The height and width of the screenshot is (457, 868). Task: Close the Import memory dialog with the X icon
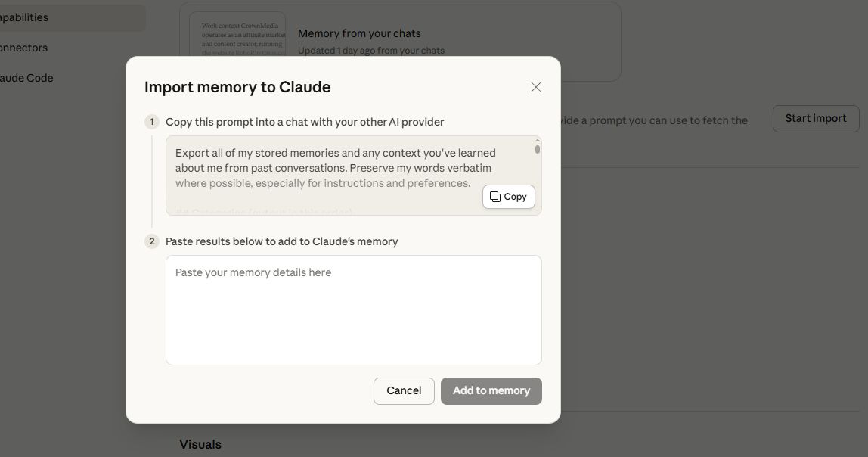tap(536, 86)
